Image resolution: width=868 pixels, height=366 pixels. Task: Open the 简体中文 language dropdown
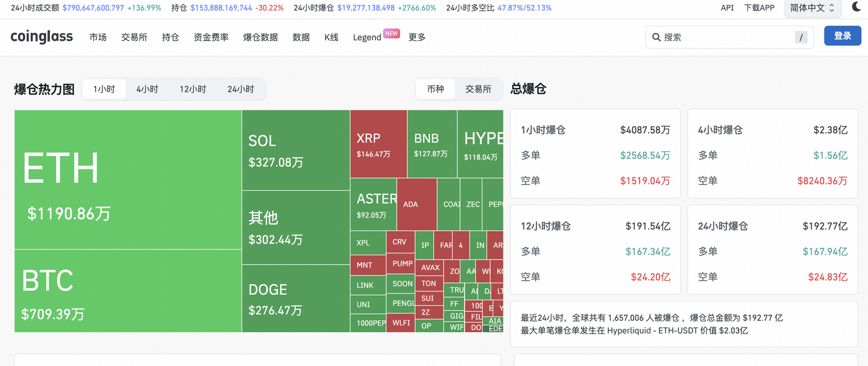[812, 8]
